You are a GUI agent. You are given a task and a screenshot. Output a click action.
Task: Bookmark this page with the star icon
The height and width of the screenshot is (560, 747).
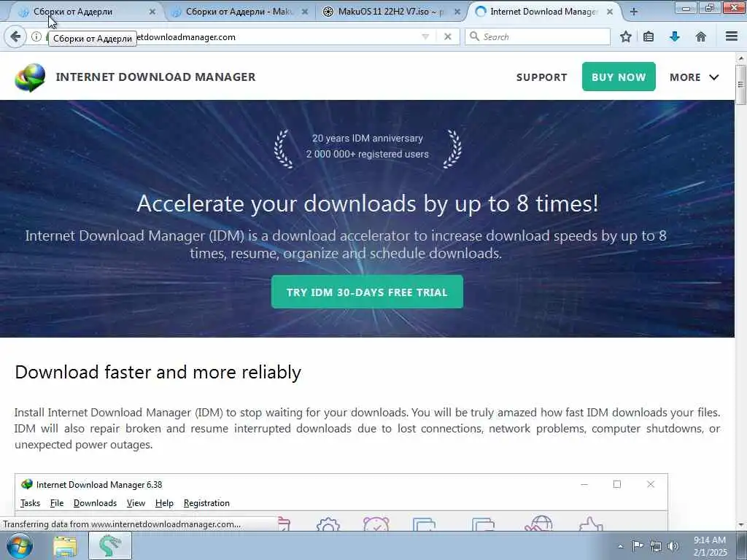click(x=625, y=36)
